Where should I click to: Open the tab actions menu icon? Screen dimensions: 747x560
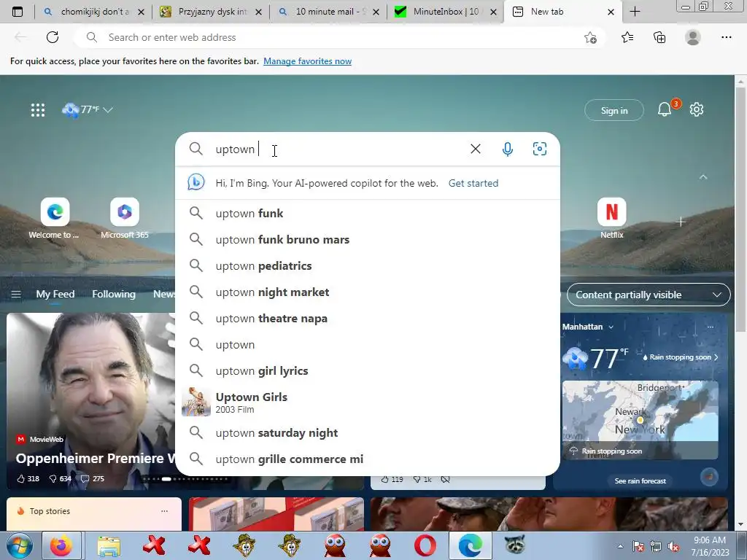point(18,12)
